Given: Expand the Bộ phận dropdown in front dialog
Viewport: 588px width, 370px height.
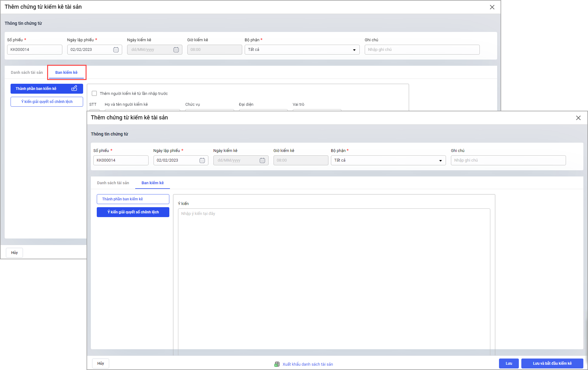Looking at the screenshot, I should point(440,160).
